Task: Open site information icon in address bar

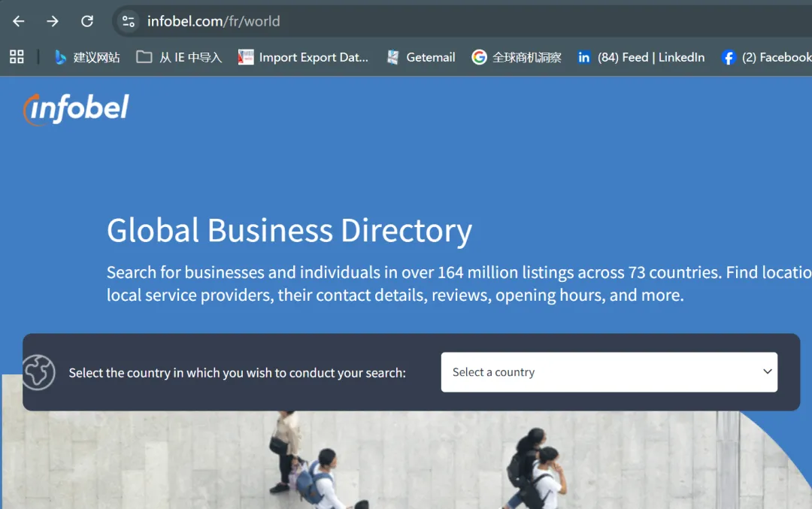Action: 128,21
